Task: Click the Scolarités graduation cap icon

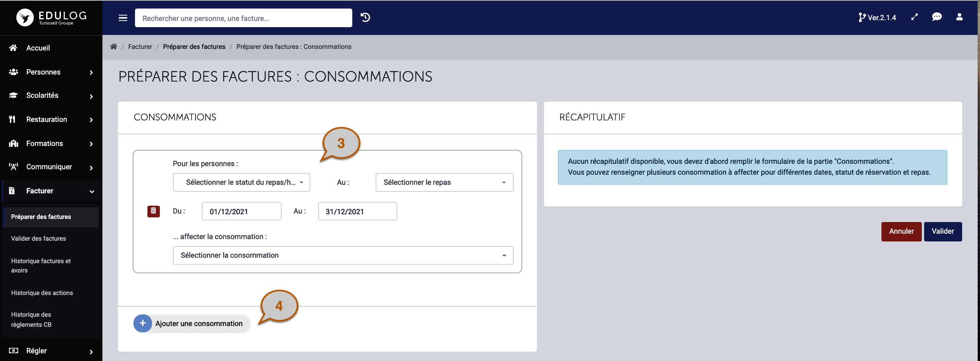Action: (13, 95)
